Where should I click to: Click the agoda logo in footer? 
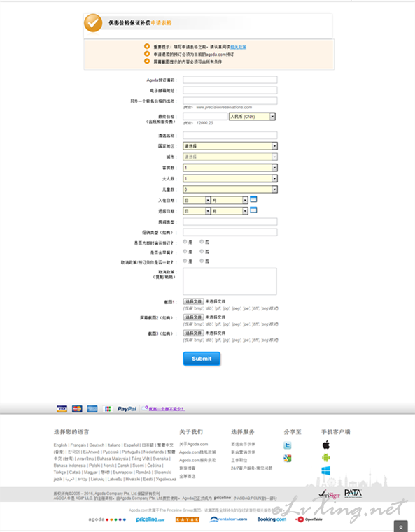107,519
